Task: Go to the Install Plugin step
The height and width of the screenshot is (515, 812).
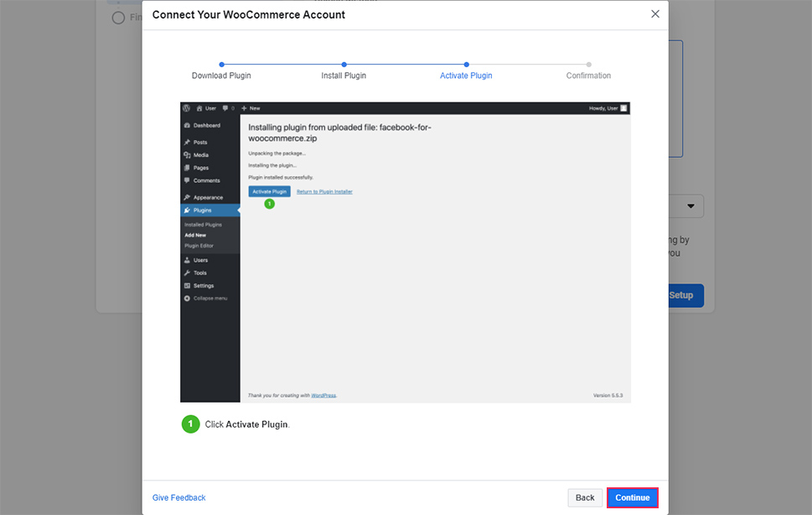Action: 344,75
